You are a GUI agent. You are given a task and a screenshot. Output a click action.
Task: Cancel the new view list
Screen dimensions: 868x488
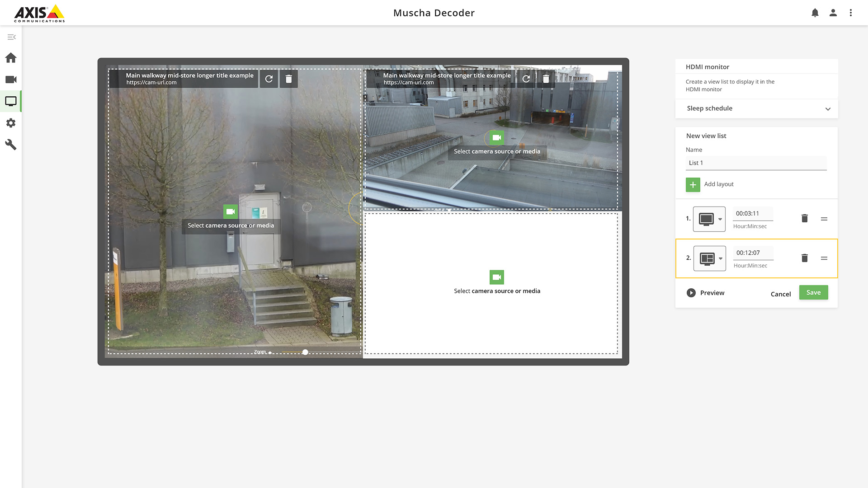pos(780,294)
